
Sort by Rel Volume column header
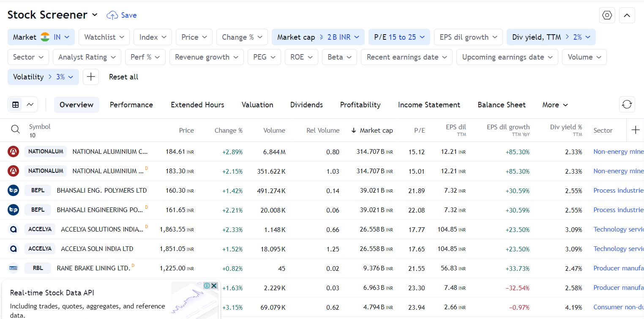[x=323, y=130]
